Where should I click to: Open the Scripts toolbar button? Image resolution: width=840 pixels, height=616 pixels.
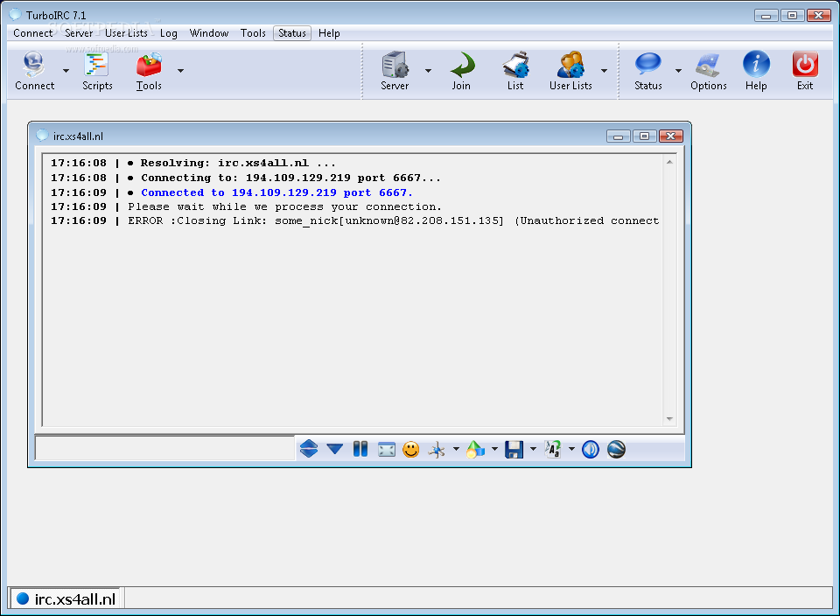[x=97, y=70]
